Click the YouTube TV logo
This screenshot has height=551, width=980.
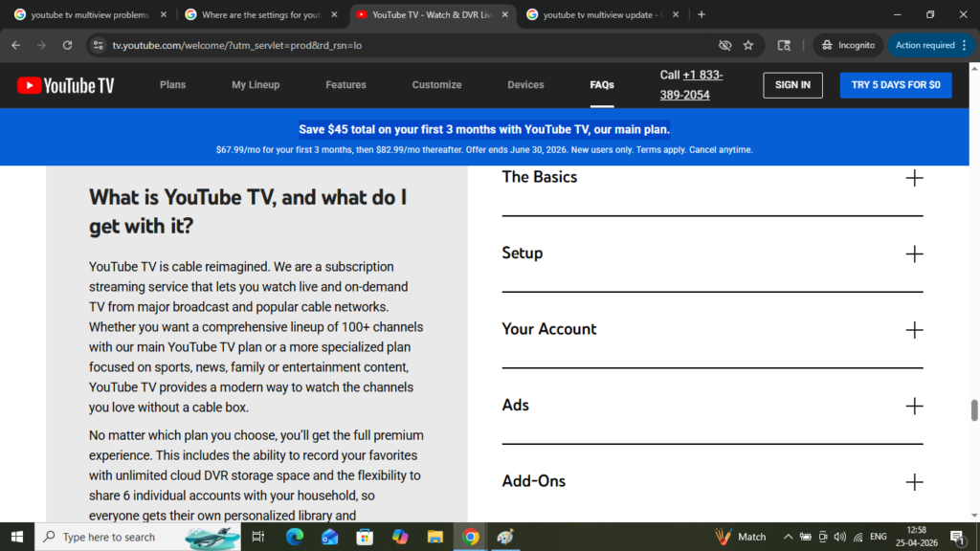point(66,85)
